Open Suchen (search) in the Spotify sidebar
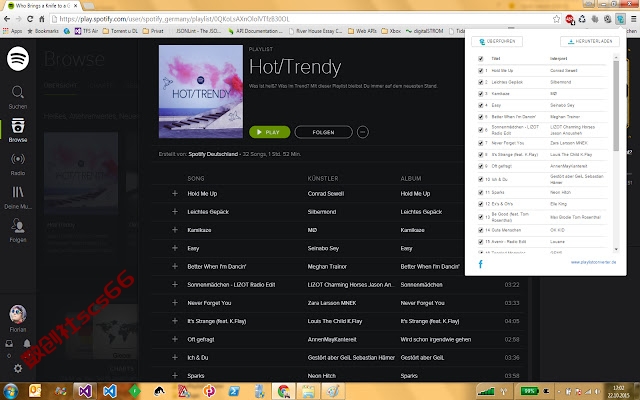Viewport: 640px width, 400px height. (18, 98)
